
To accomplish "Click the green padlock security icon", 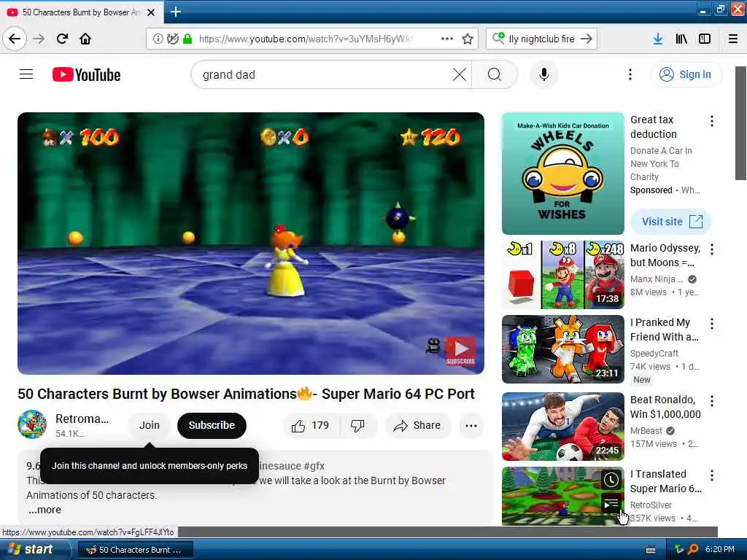I will click(187, 39).
